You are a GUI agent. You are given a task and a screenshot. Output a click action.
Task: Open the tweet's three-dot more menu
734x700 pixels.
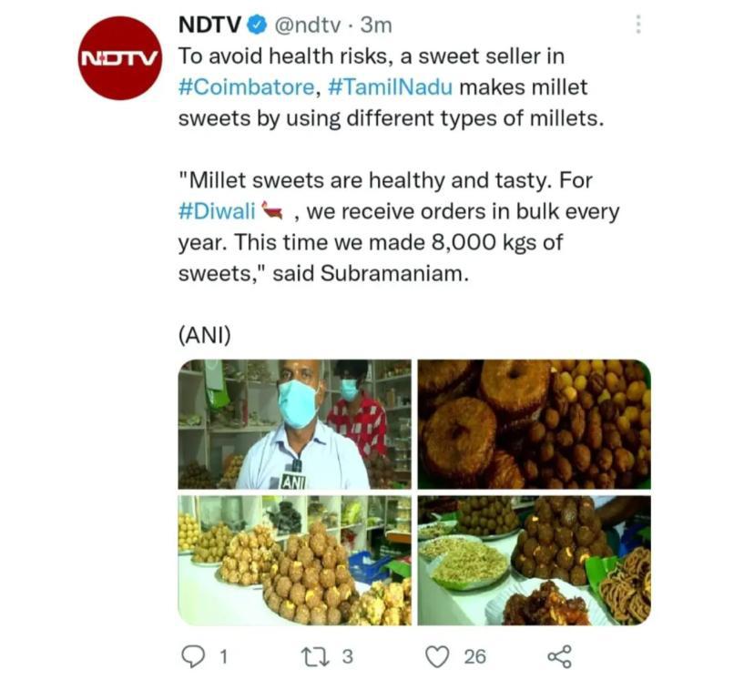coord(637,25)
